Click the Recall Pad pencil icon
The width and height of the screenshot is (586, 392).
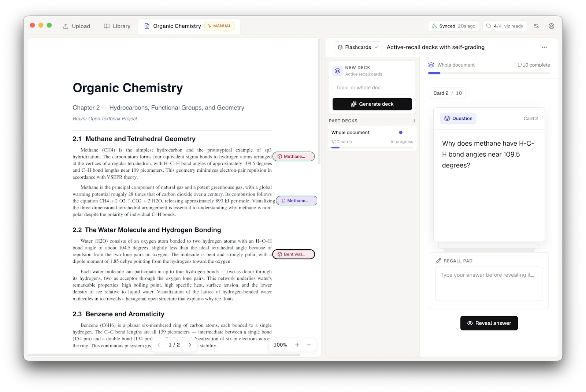pyautogui.click(x=438, y=261)
